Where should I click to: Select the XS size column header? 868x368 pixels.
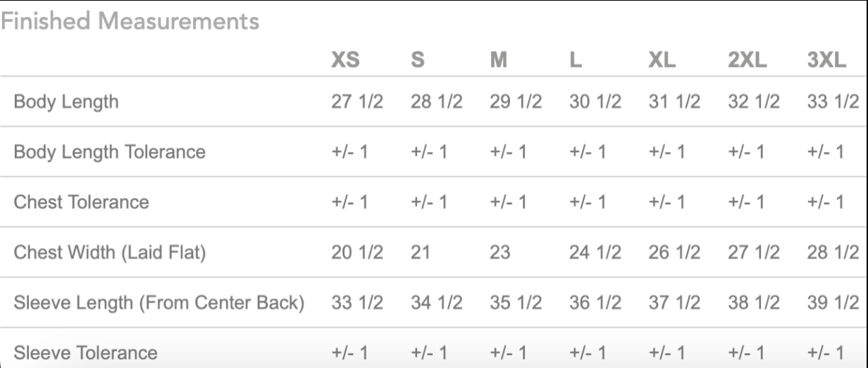point(345,61)
